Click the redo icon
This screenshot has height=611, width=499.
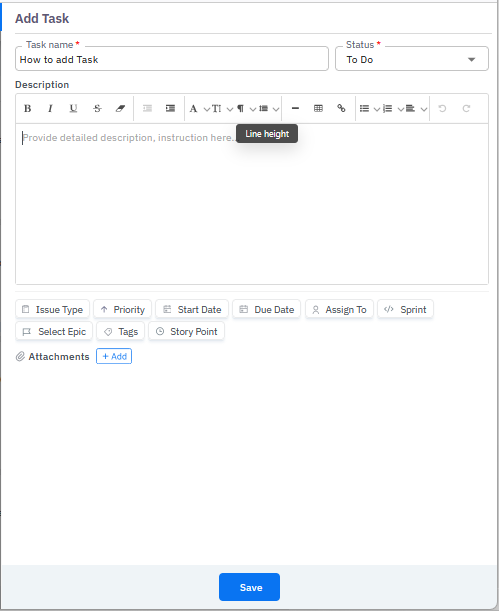point(466,108)
